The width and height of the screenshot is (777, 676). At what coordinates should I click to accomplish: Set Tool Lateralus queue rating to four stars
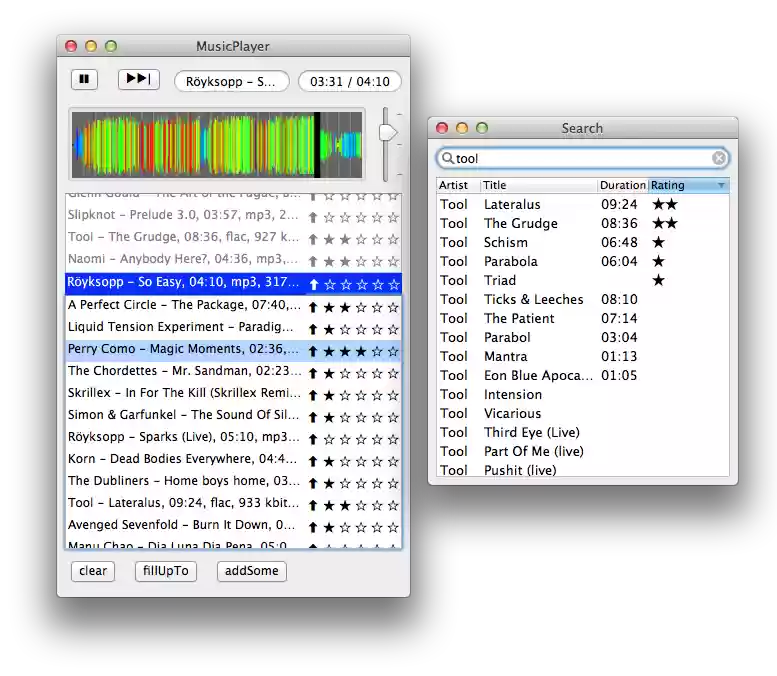(377, 505)
